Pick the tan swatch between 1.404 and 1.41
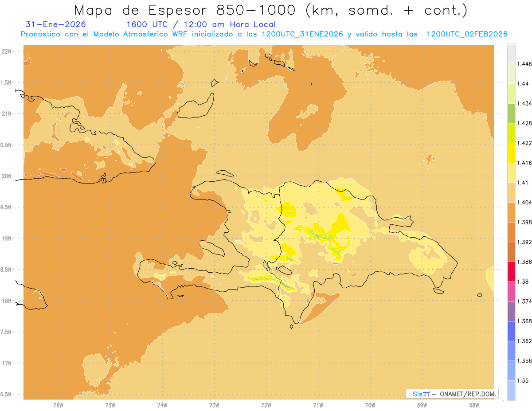This screenshot has width=532, height=411. (511, 192)
